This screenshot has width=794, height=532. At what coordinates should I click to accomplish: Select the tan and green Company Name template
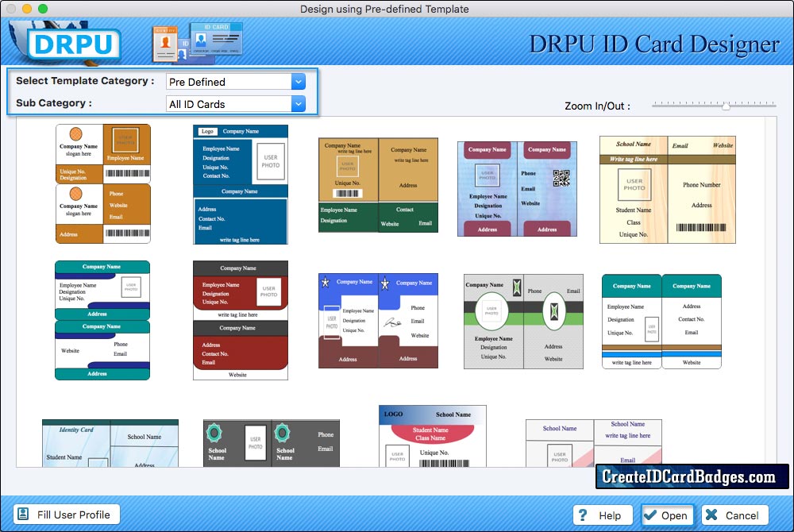378,185
